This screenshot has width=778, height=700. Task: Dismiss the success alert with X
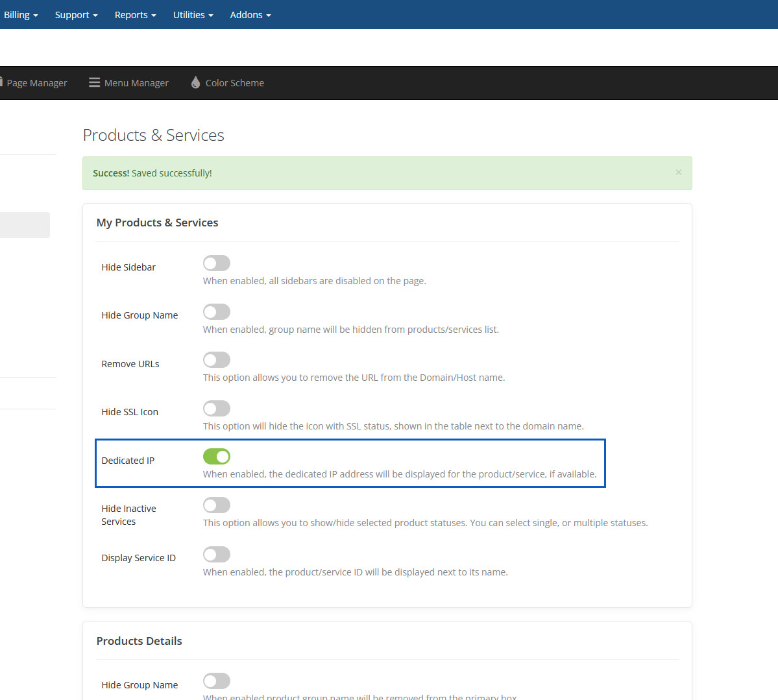678,173
